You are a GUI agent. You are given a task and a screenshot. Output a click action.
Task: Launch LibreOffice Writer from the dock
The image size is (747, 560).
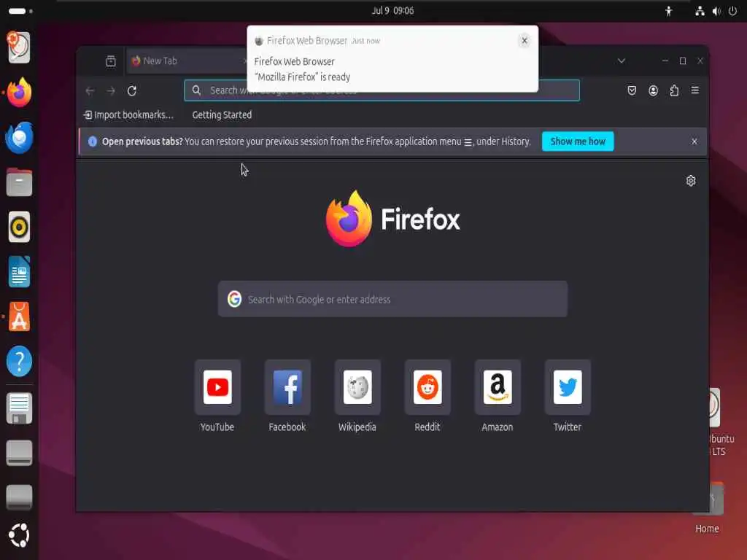[19, 272]
